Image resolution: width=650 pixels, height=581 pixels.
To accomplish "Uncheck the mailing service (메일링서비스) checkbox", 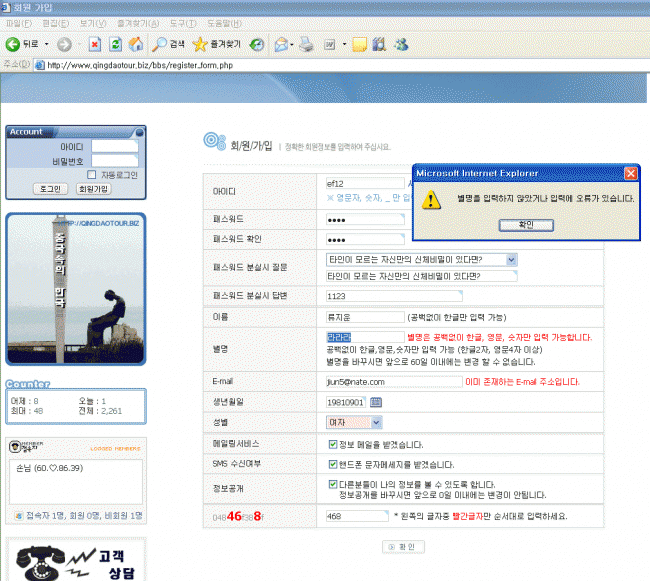I will [x=333, y=444].
